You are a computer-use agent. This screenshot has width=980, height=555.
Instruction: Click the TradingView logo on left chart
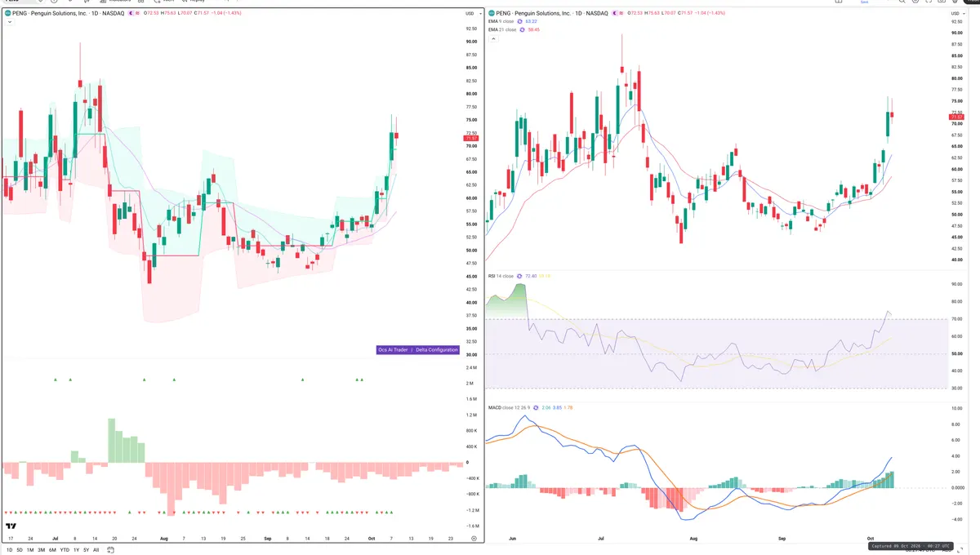click(x=11, y=526)
